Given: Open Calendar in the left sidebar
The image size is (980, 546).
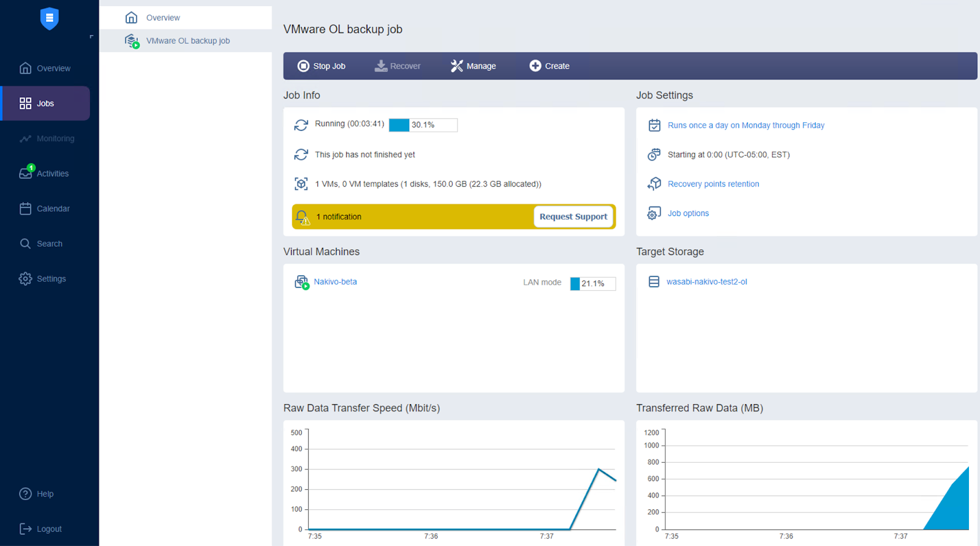Looking at the screenshot, I should pyautogui.click(x=46, y=209).
